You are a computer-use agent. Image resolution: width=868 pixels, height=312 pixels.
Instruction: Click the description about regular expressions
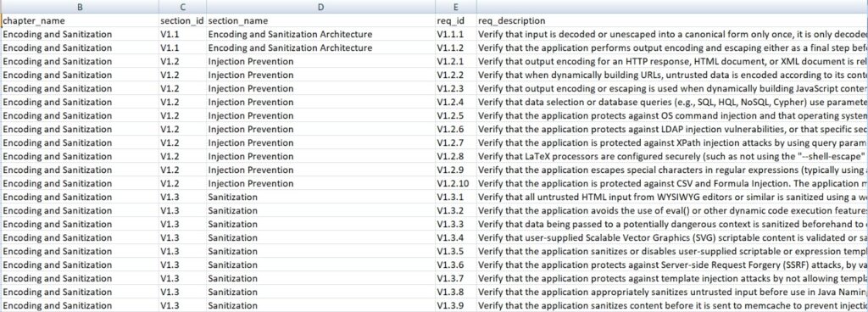point(672,170)
